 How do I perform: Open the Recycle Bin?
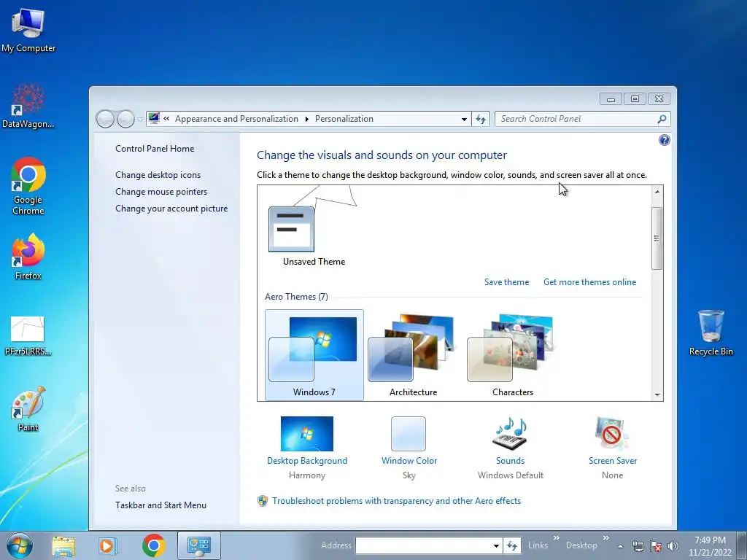[711, 332]
